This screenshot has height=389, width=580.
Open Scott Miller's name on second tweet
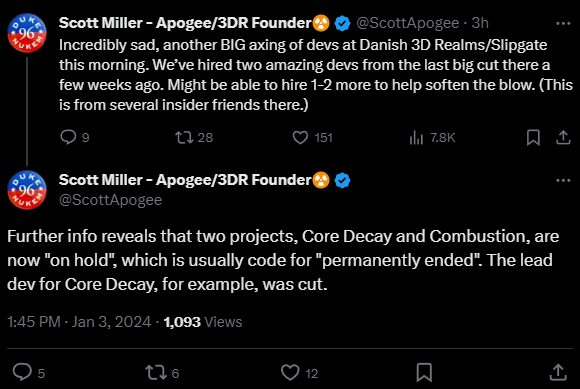(185, 180)
